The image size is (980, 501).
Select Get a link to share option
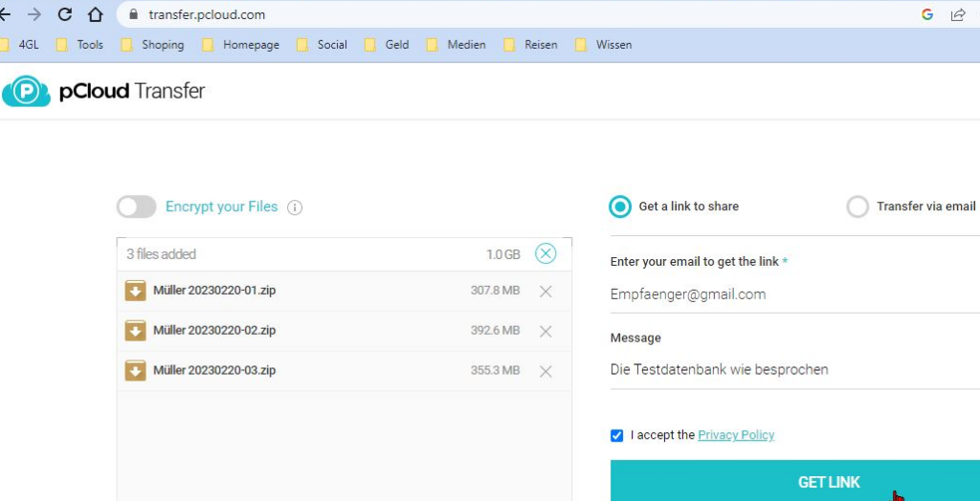[x=620, y=207]
